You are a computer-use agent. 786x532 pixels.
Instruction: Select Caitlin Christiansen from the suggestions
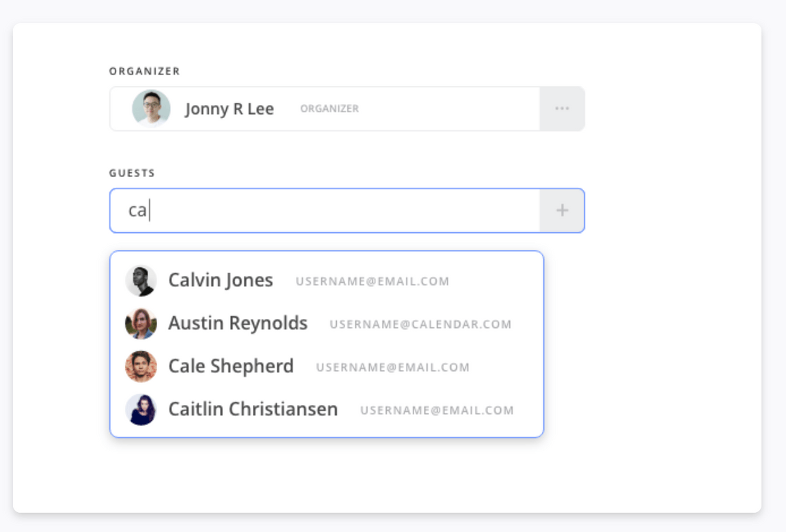pyautogui.click(x=252, y=409)
